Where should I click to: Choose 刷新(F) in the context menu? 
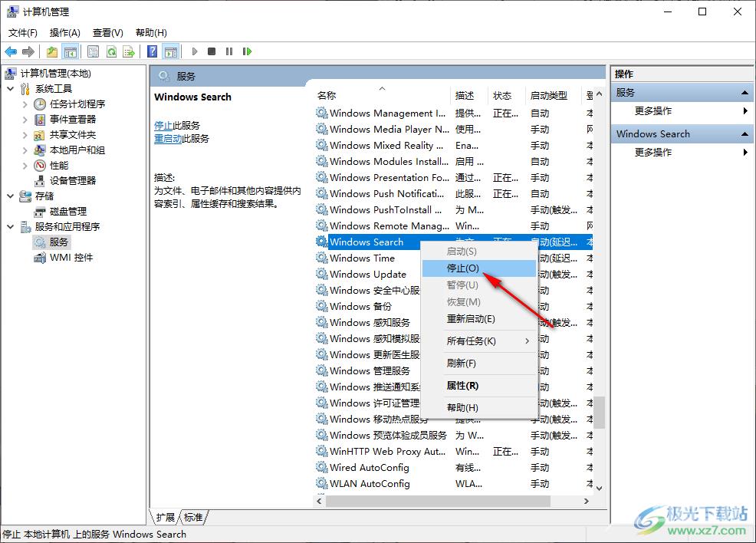pyautogui.click(x=478, y=363)
